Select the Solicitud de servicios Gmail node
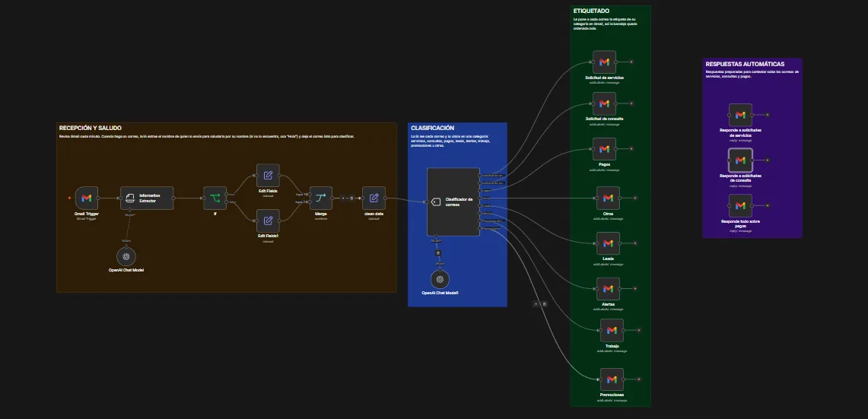Viewport: 868px width, 419px height. coord(604,62)
